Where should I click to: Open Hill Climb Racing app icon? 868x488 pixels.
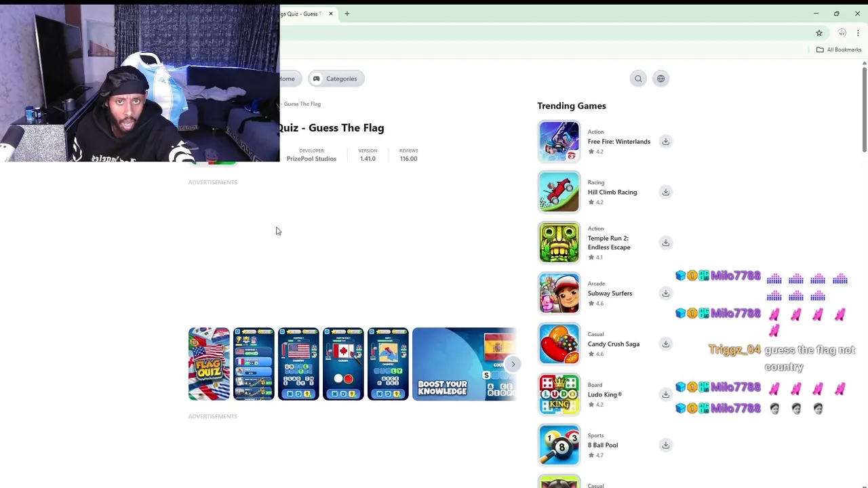pyautogui.click(x=559, y=192)
